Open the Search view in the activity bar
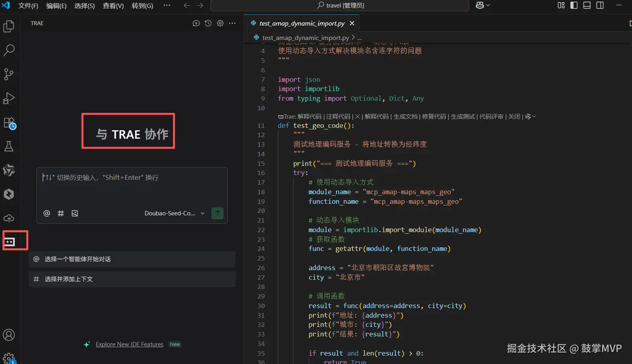The width and height of the screenshot is (632, 364). tap(9, 50)
